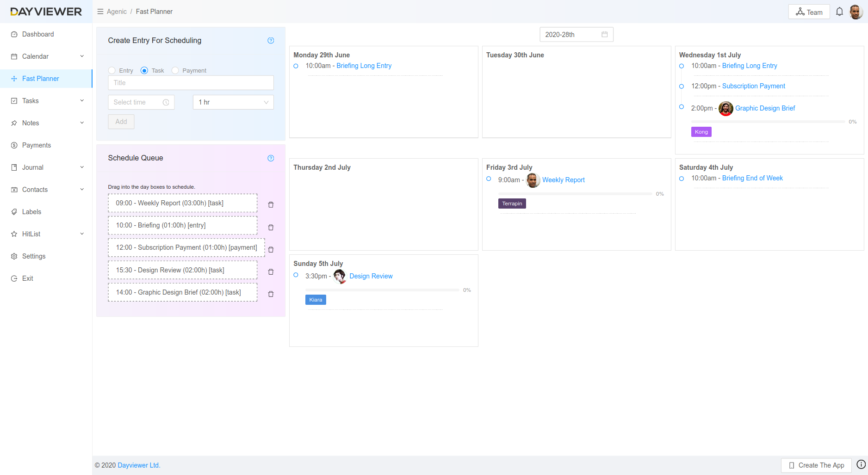Click the Add button
The image size is (868, 475).
point(121,122)
